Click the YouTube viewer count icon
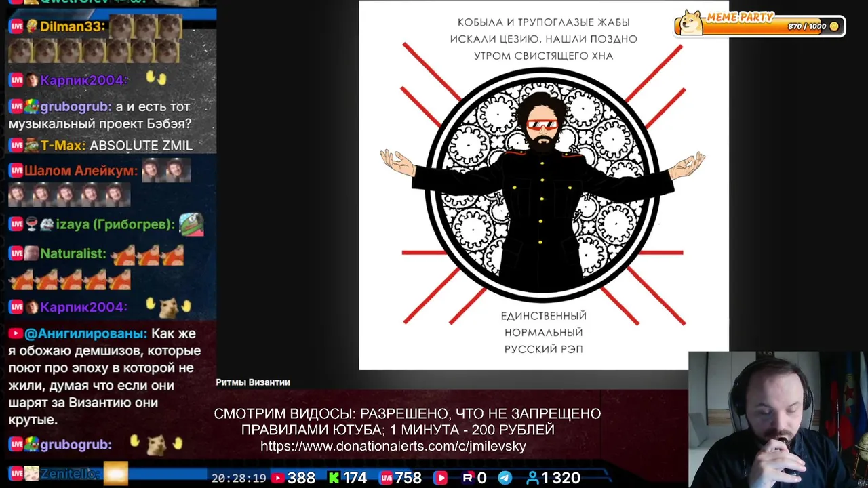This screenshot has width=868, height=488. click(277, 478)
